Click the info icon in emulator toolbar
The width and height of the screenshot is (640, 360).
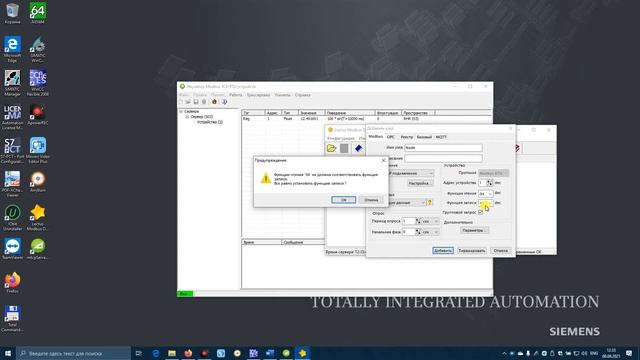click(224, 102)
